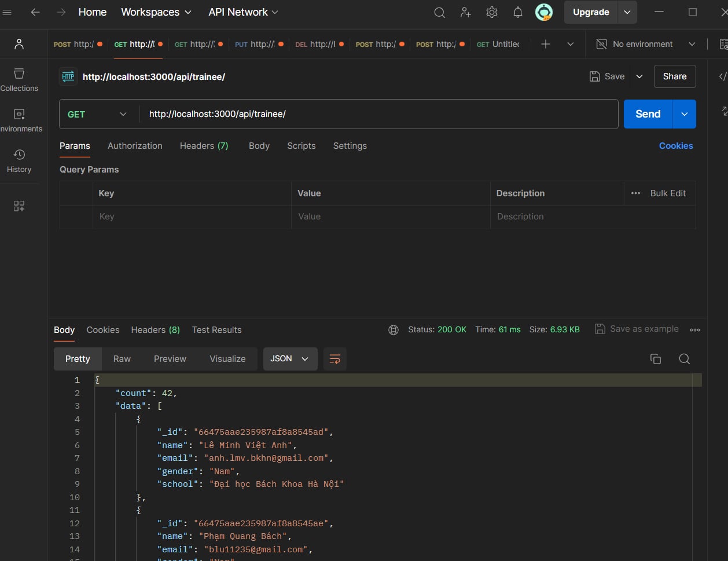Switch to the PUT request tab
Screen dimensions: 728x561
point(259,44)
